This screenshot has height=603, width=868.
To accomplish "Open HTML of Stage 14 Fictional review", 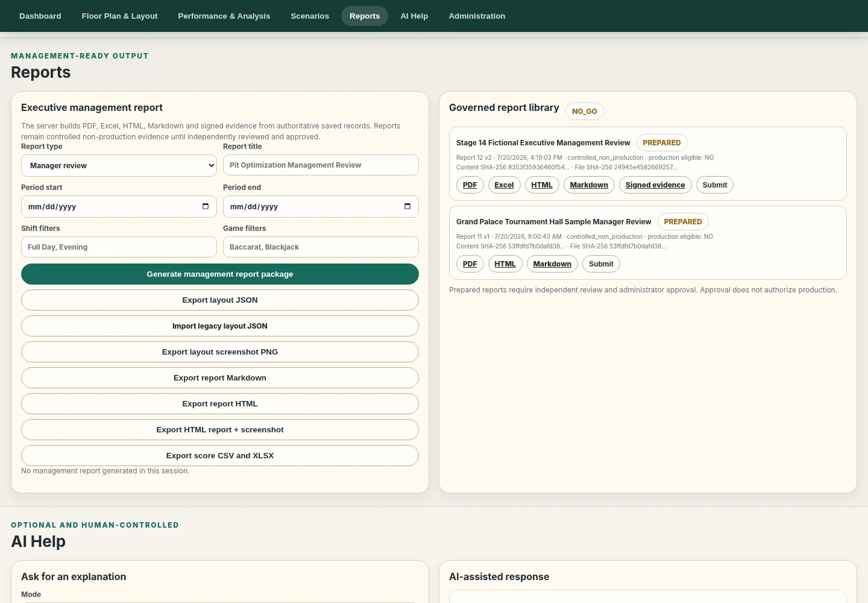I will pyautogui.click(x=542, y=185).
